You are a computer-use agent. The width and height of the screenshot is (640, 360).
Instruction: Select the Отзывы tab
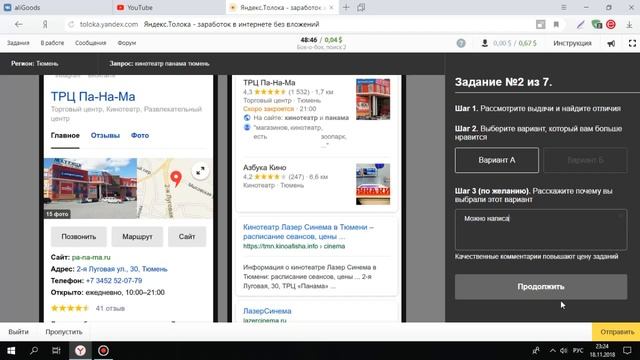coord(105,136)
